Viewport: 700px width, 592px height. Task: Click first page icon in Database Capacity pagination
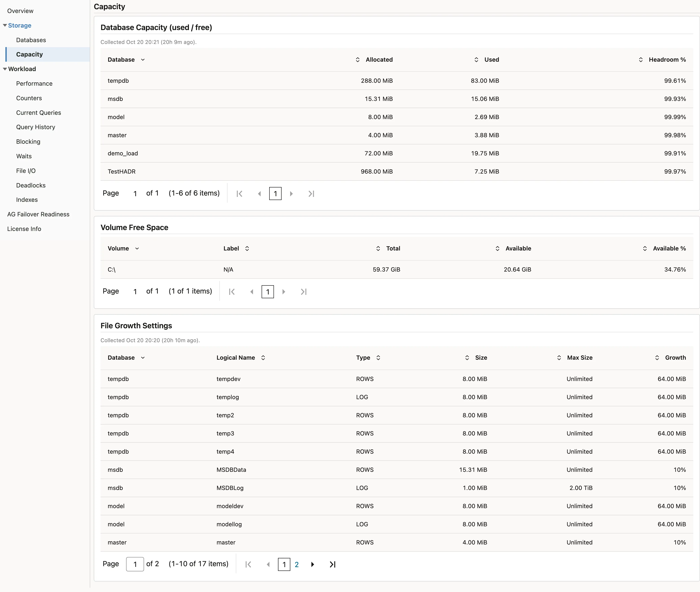click(x=239, y=194)
